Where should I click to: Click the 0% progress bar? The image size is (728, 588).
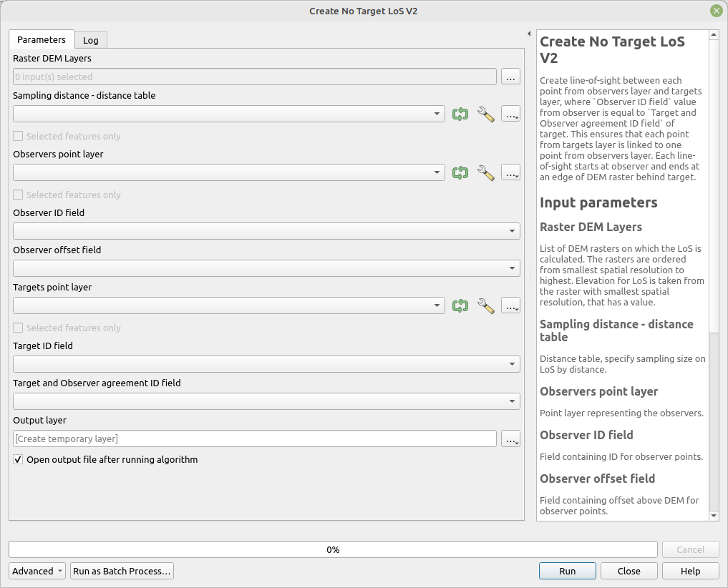click(x=333, y=549)
